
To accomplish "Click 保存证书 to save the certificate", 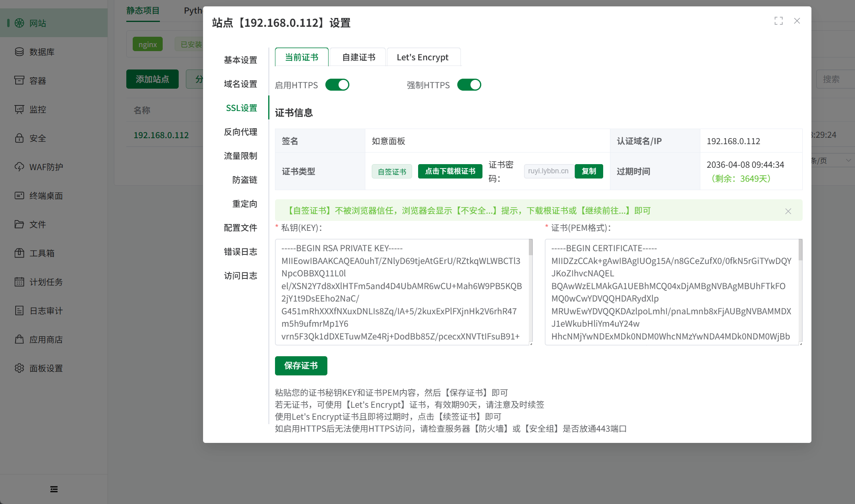I will click(301, 365).
